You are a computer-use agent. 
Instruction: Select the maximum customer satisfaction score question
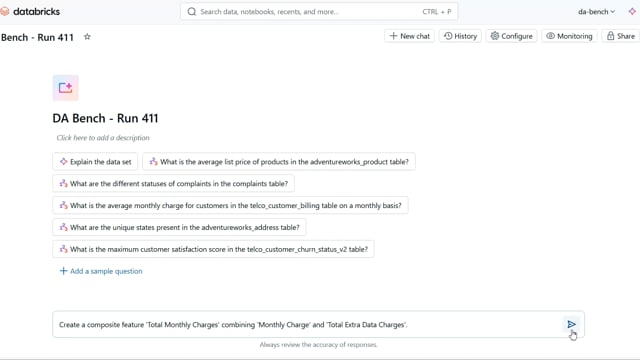click(213, 249)
